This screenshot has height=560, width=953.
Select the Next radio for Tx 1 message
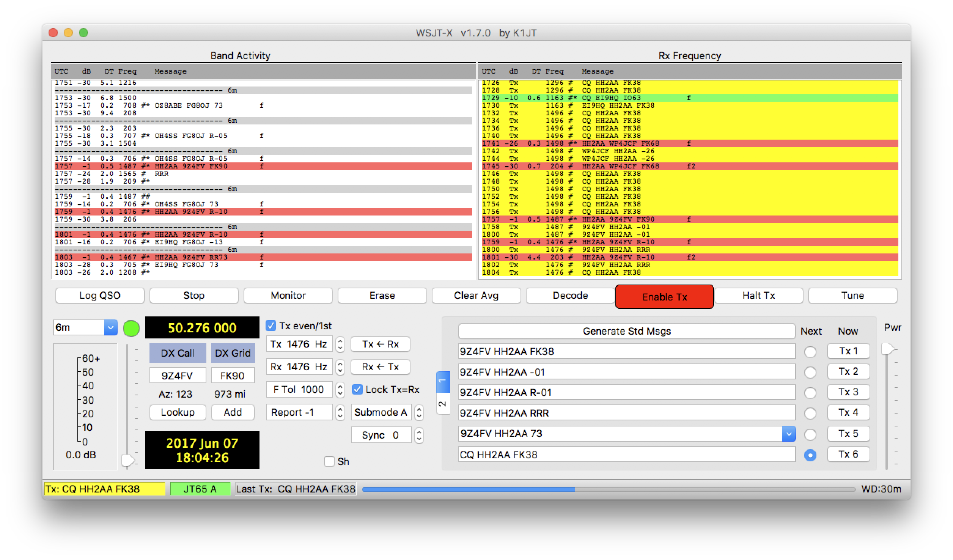point(810,352)
